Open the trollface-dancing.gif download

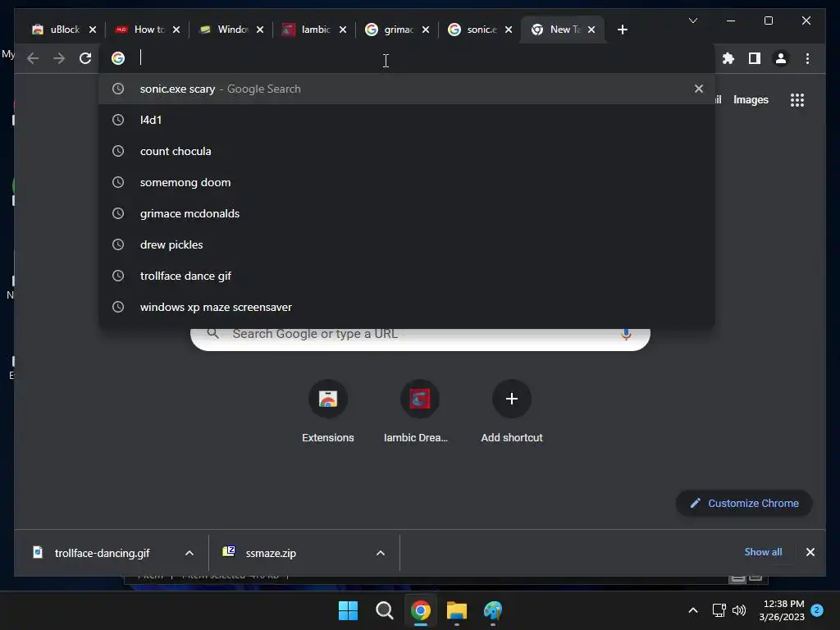pyautogui.click(x=101, y=553)
